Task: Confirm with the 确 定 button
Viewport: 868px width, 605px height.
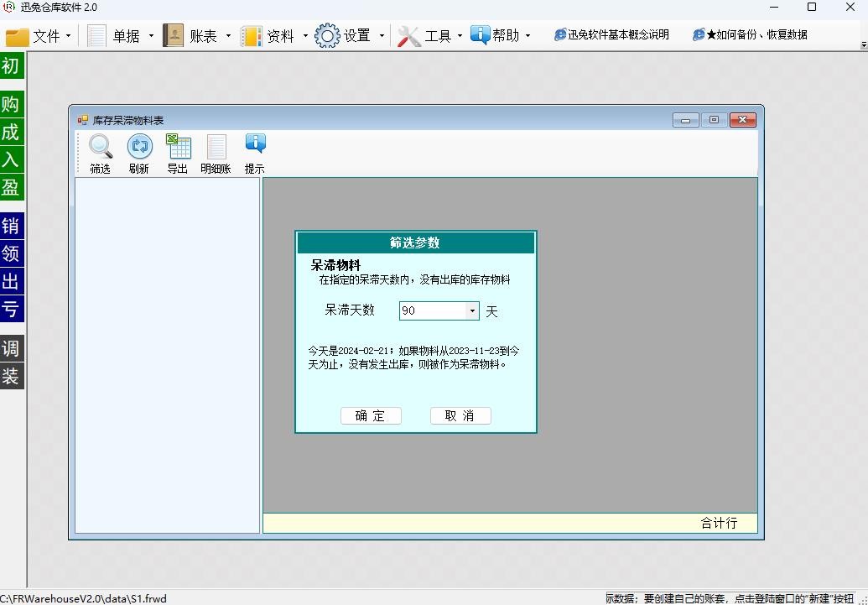Action: pyautogui.click(x=371, y=415)
